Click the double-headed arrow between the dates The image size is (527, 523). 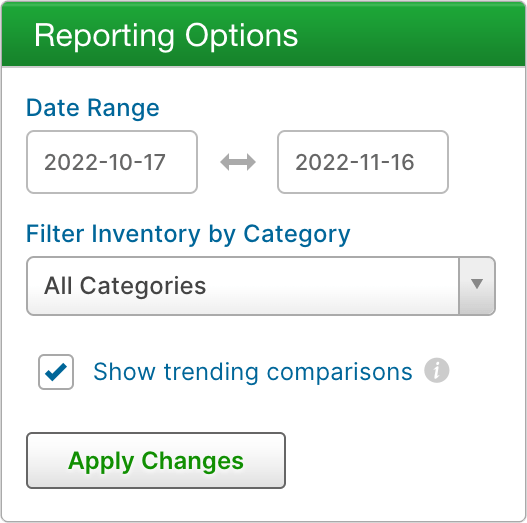coord(238,162)
